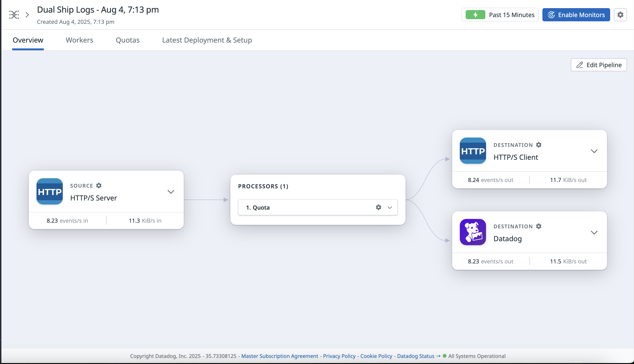The image size is (634, 364).
Task: Expand the Datadog destination card
Action: 594,233
